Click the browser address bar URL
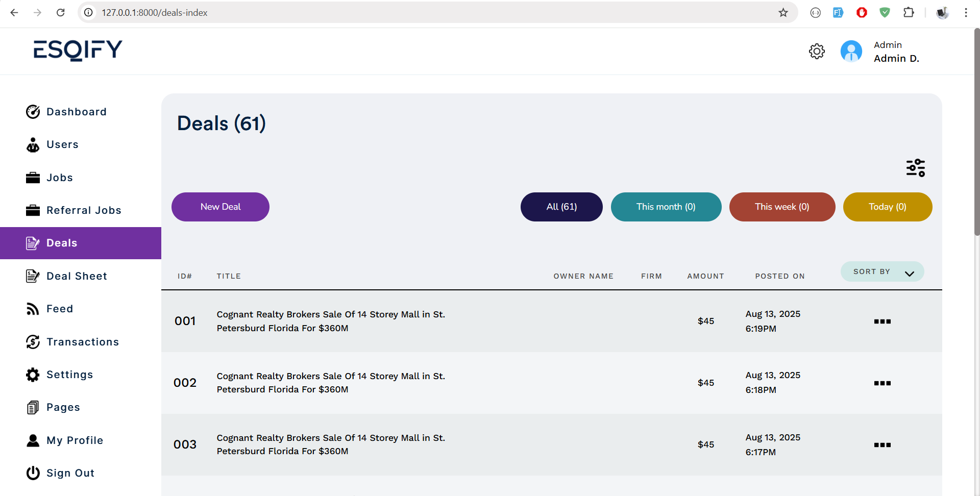The width and height of the screenshot is (980, 496). pos(154,13)
